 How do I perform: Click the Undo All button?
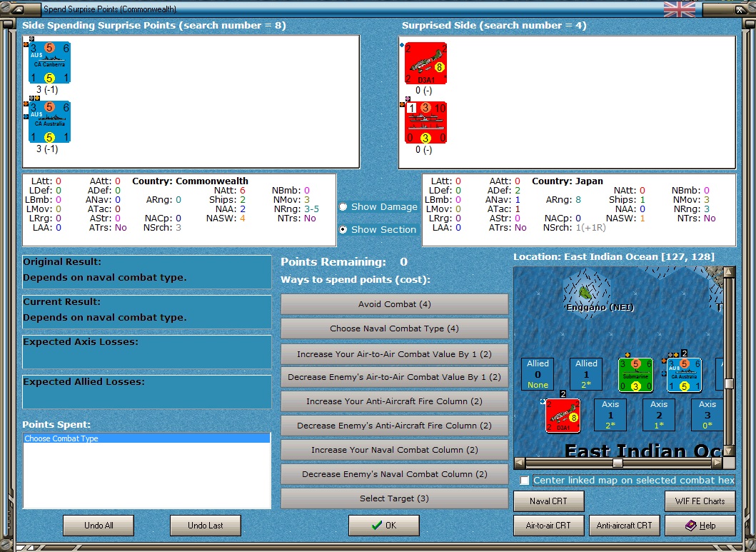99,525
